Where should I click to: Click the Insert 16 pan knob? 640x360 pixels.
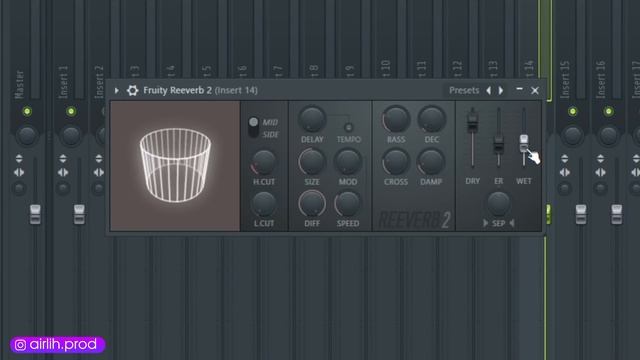608,135
